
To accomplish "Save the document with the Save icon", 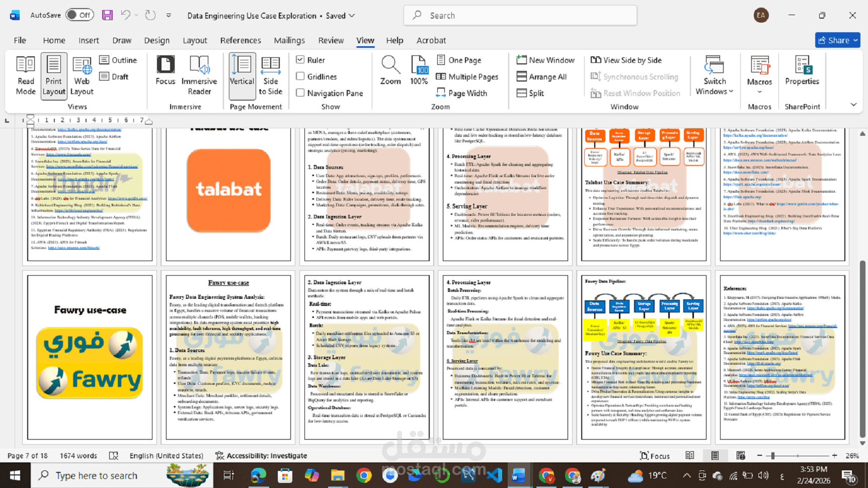I will 107,15.
